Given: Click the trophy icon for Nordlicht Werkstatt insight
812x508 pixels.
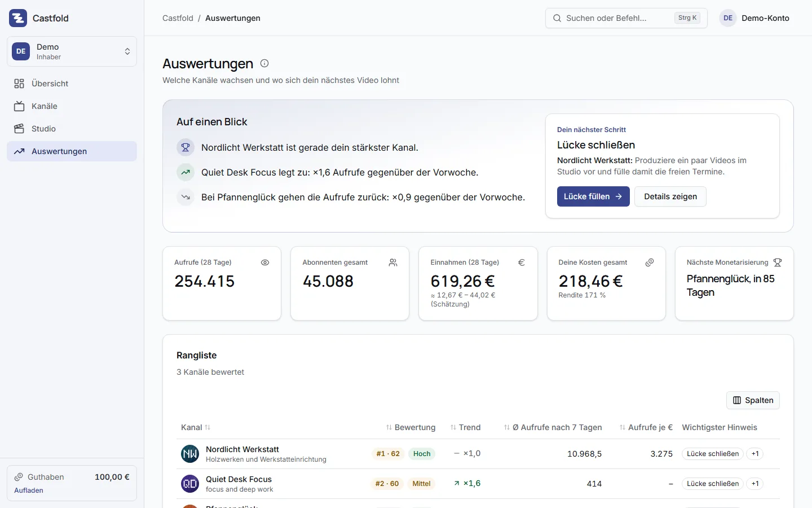Looking at the screenshot, I should click(186, 147).
